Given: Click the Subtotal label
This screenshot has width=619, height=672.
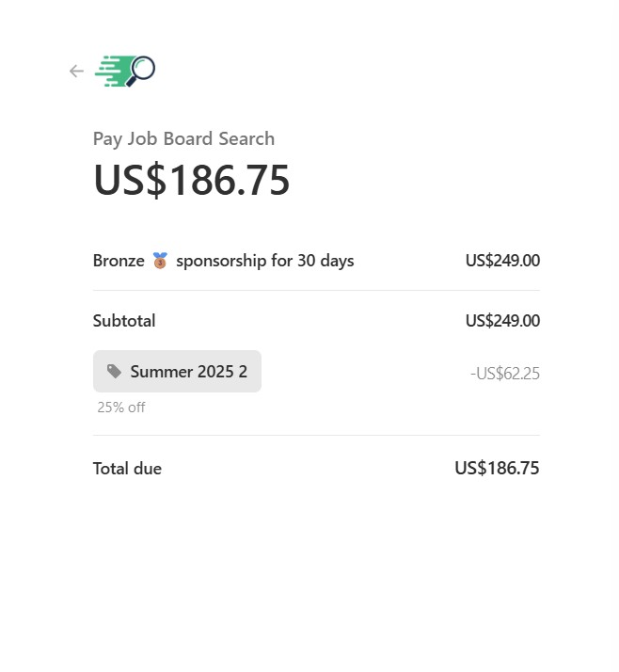Looking at the screenshot, I should tap(124, 321).
